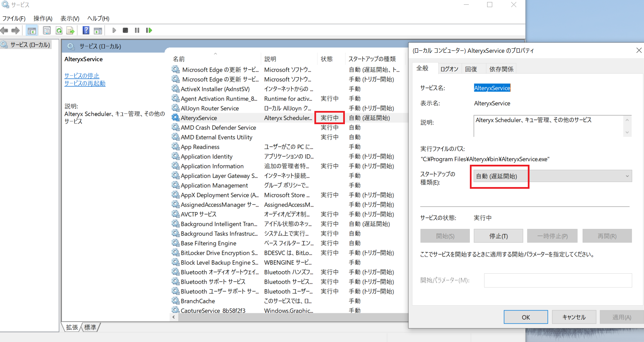
Task: Click the キャンセル button
Action: click(x=574, y=317)
